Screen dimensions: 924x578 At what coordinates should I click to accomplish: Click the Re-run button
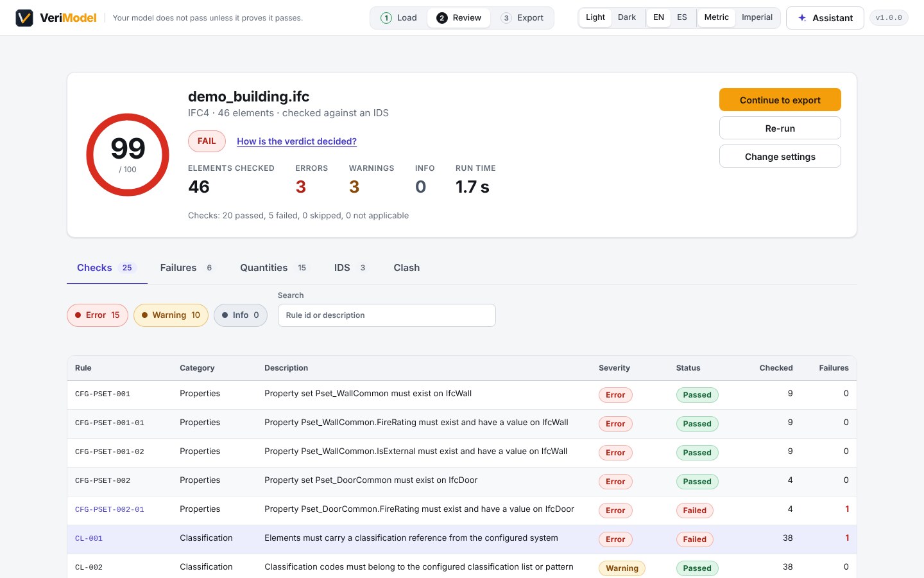780,128
